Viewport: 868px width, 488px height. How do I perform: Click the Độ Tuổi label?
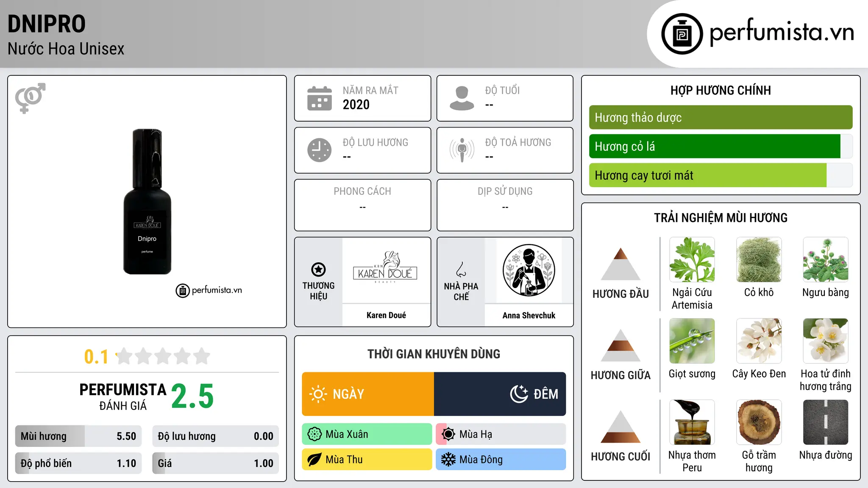pyautogui.click(x=502, y=90)
